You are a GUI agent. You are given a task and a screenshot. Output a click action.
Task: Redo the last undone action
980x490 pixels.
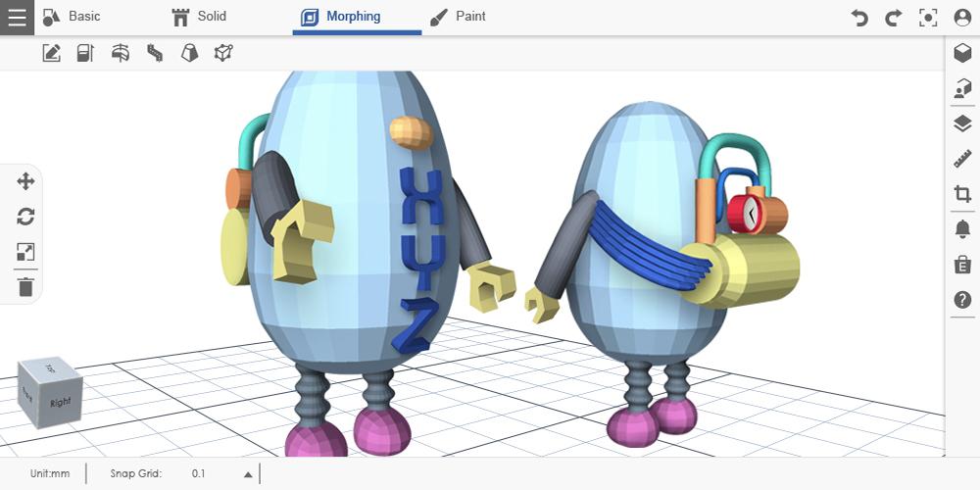[894, 18]
